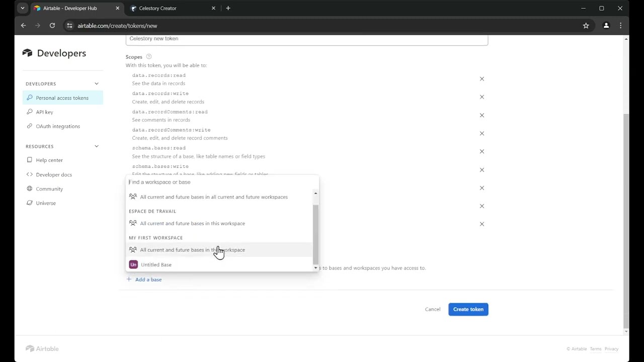This screenshot has height=362, width=644.
Task: Collapse the Developers sidebar section
Action: (x=97, y=84)
